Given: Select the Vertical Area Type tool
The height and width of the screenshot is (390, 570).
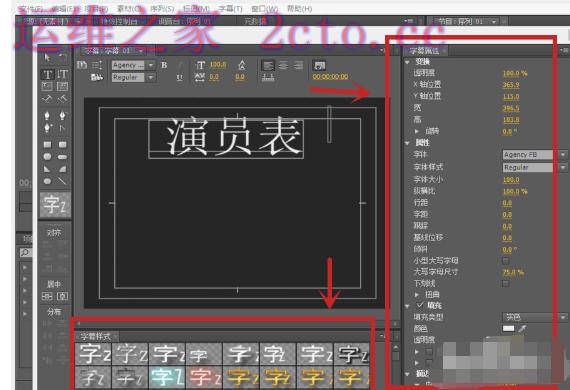Looking at the screenshot, I should 63,86.
